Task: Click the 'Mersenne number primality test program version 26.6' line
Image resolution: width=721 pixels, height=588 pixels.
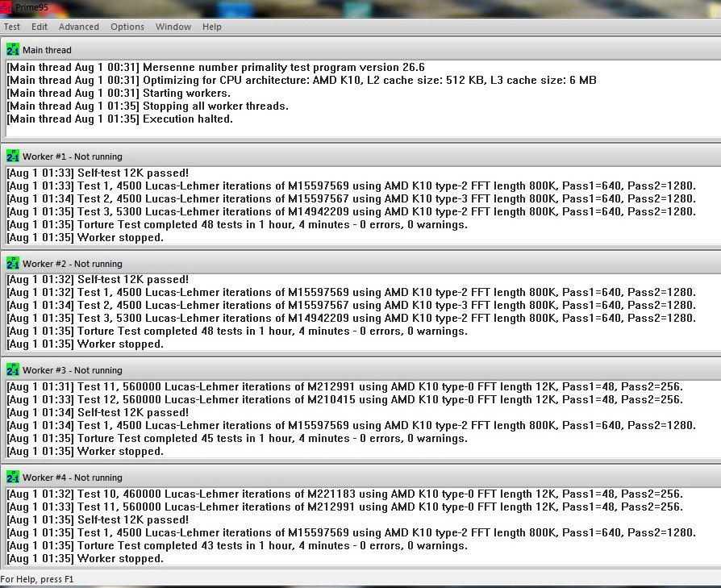Action: (215, 68)
